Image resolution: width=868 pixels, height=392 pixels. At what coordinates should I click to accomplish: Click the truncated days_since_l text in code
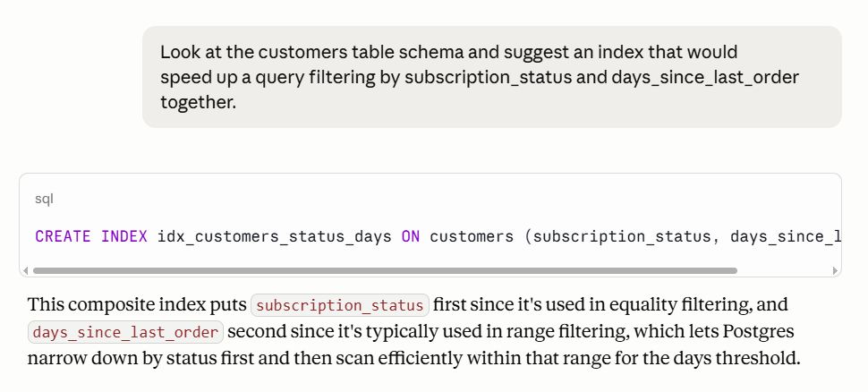pyautogui.click(x=786, y=236)
